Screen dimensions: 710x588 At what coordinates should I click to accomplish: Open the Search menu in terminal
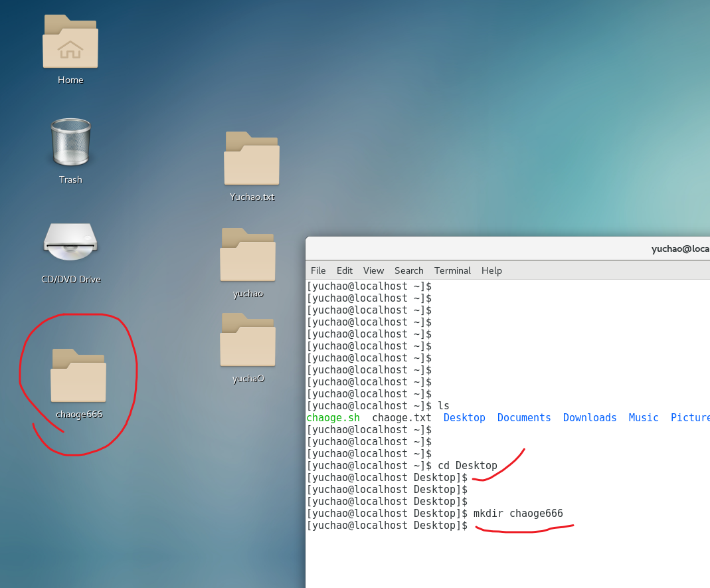click(x=408, y=270)
